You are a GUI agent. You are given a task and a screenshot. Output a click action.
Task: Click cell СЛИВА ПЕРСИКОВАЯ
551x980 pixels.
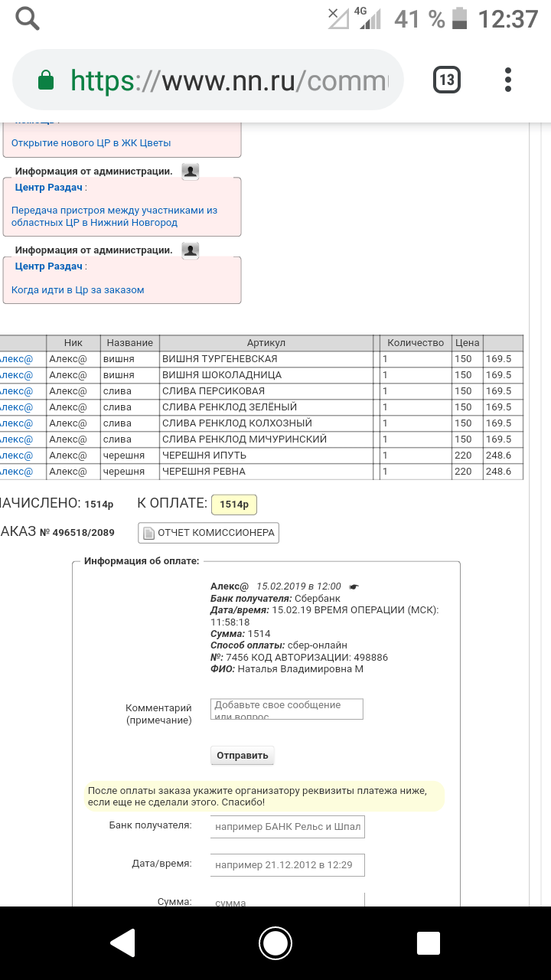(x=266, y=391)
